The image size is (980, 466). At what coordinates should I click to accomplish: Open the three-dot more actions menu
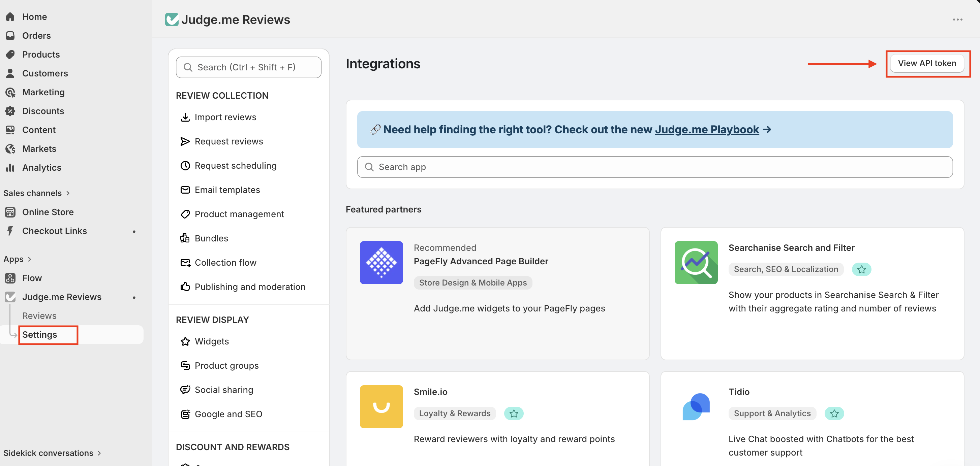(957, 20)
